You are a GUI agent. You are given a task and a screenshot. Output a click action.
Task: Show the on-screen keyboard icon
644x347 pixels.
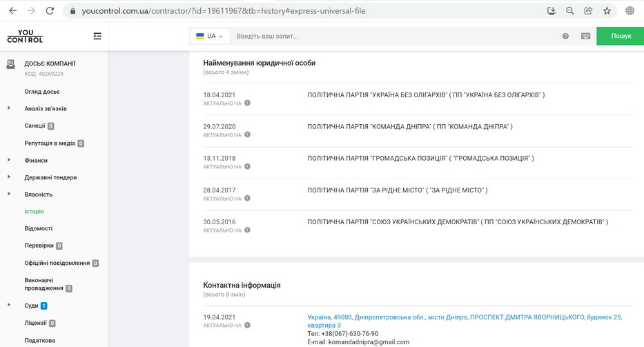(586, 36)
